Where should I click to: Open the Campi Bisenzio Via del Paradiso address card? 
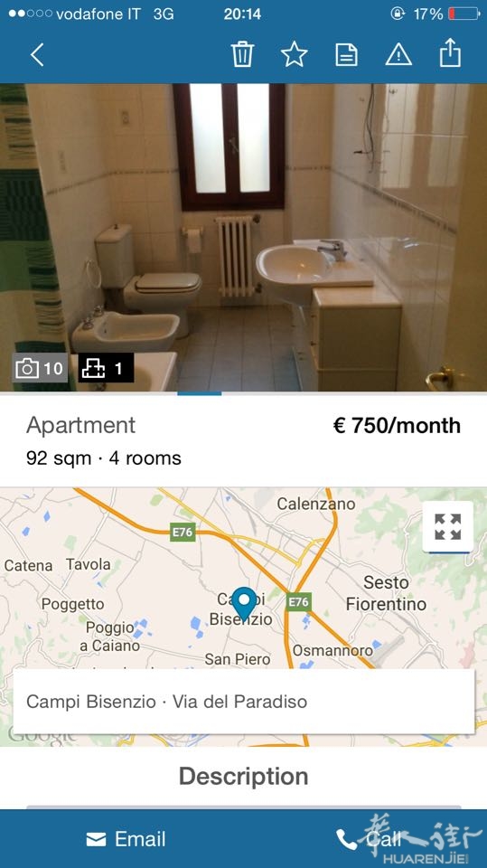pyautogui.click(x=244, y=702)
